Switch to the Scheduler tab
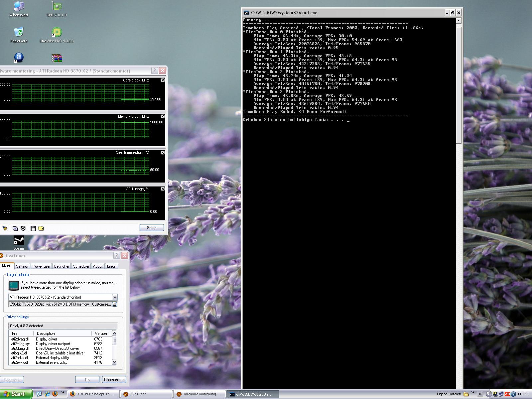This screenshot has width=532, height=399. [x=81, y=266]
